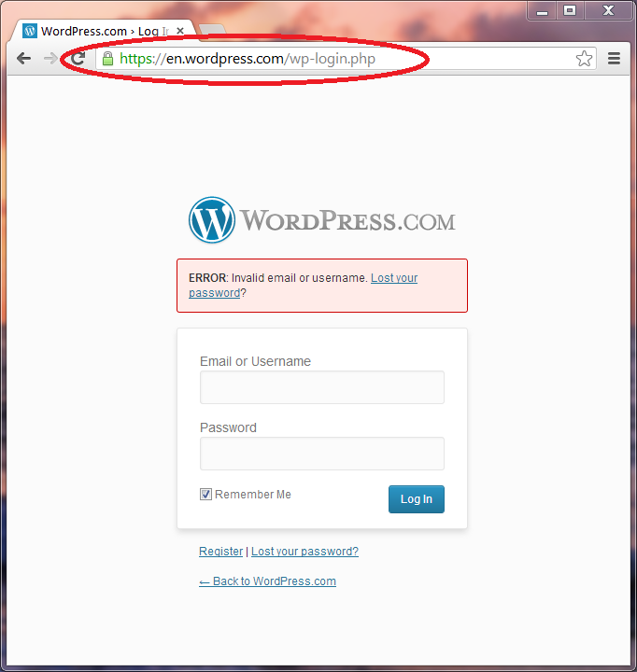Follow the Lost your password? link below form

pyautogui.click(x=304, y=552)
